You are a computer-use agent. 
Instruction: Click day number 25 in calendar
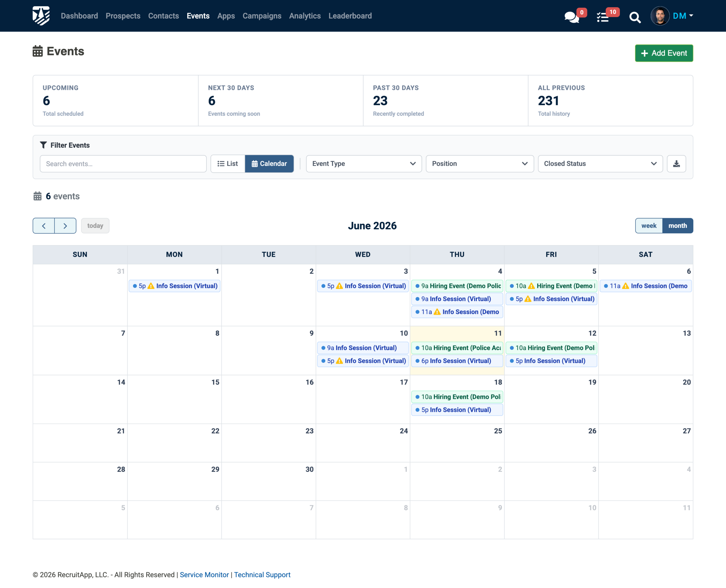pyautogui.click(x=498, y=431)
